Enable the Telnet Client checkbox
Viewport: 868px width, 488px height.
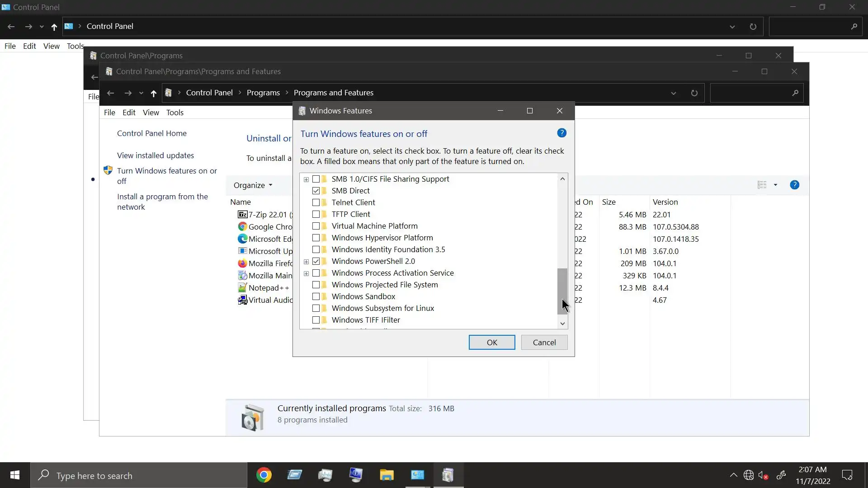coord(316,202)
